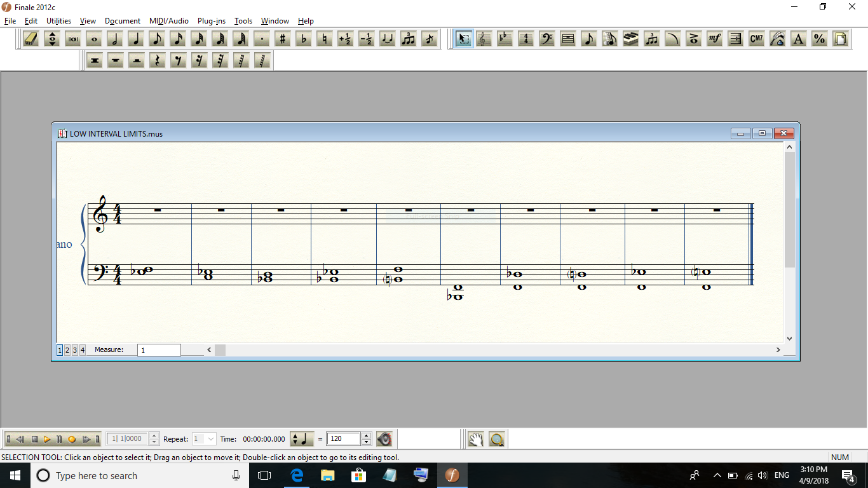The width and height of the screenshot is (868, 488).
Task: Toggle the Hand Grabber tool
Action: pyautogui.click(x=476, y=439)
